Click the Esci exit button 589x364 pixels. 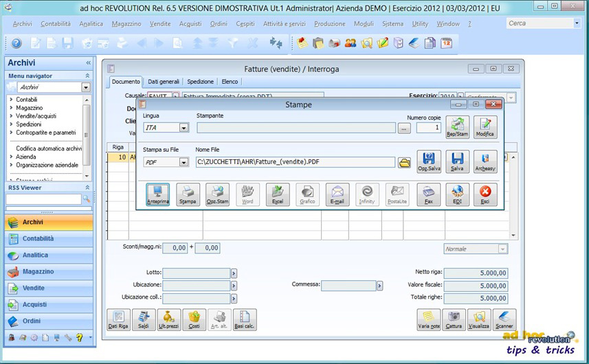coord(485,194)
